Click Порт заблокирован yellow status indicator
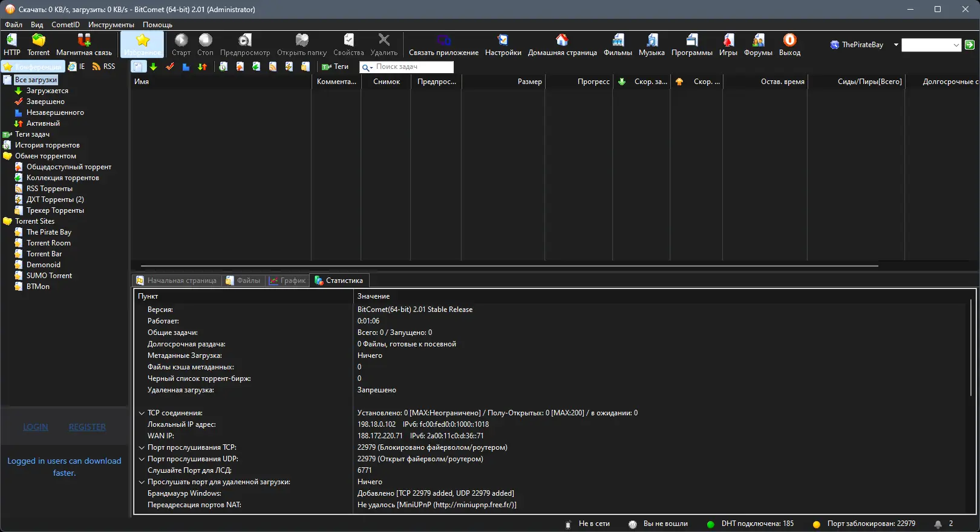980x532 pixels. [x=816, y=524]
